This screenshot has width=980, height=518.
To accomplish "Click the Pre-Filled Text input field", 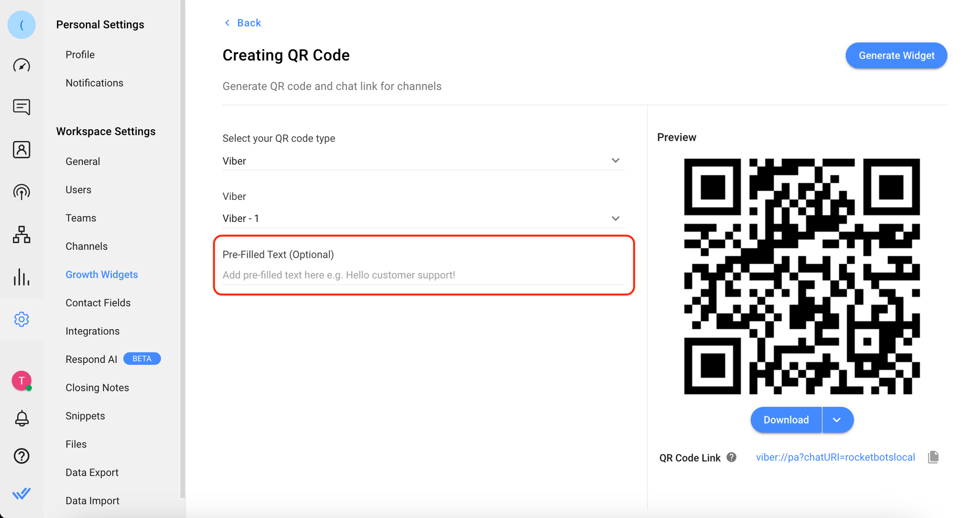I will (x=423, y=275).
